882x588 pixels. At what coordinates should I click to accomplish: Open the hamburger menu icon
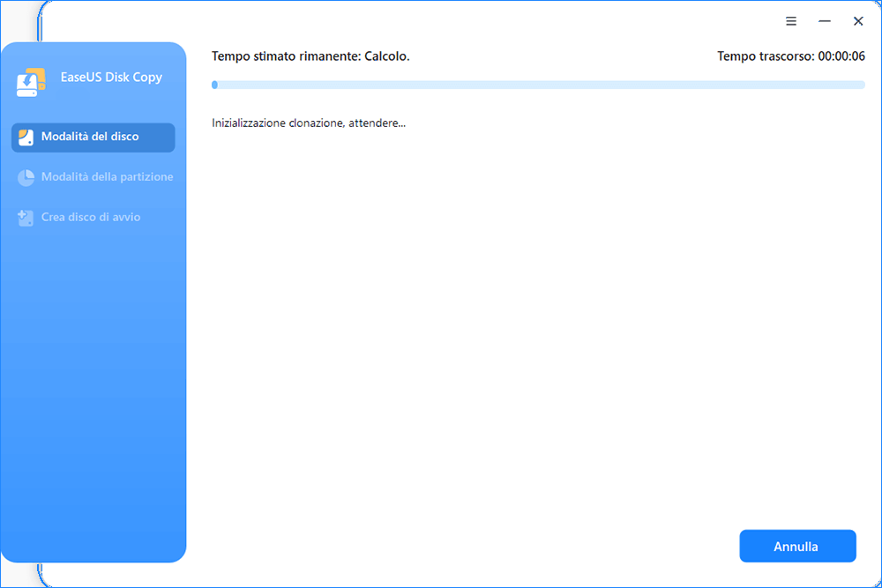pyautogui.click(x=791, y=21)
